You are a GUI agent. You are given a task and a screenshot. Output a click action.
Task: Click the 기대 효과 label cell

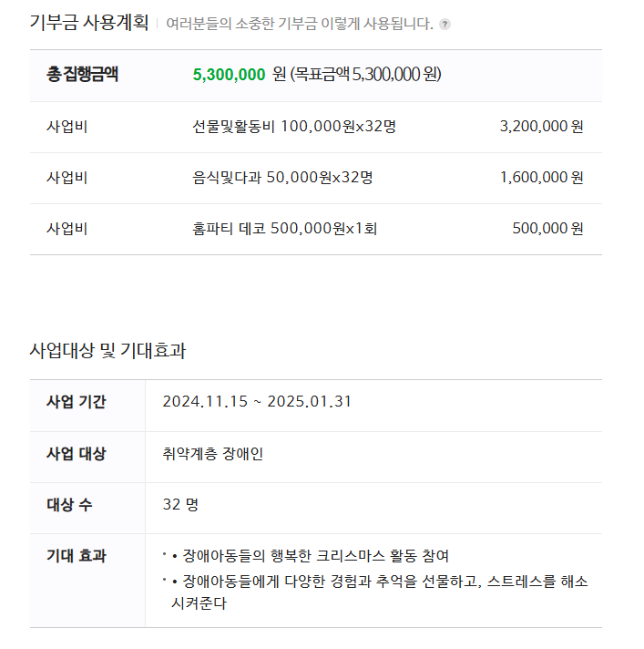coord(87,581)
